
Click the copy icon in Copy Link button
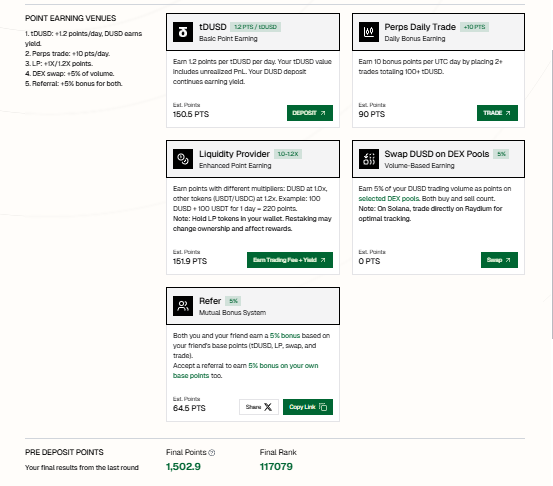(x=323, y=407)
